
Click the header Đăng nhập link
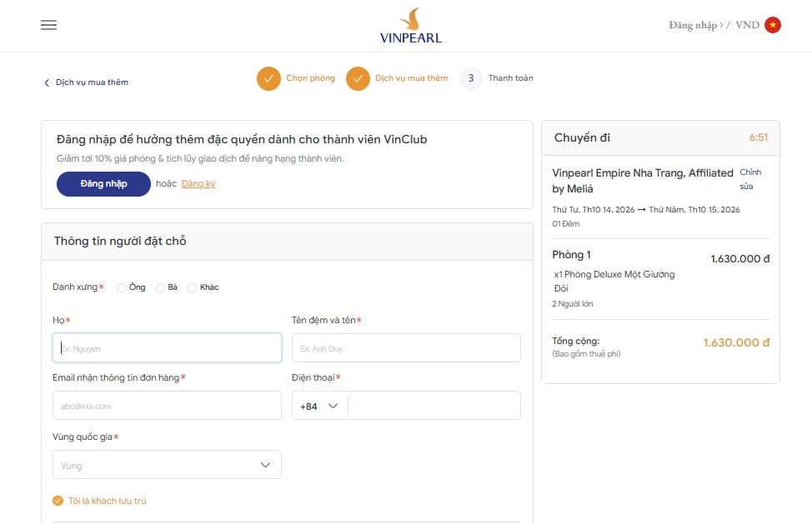click(693, 25)
